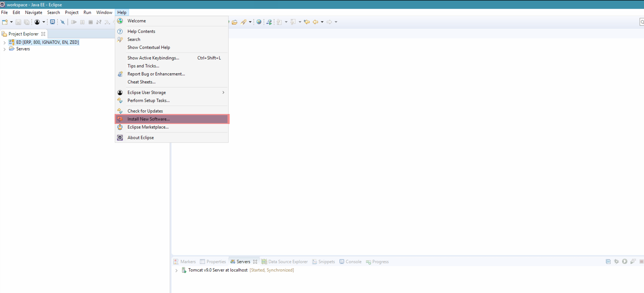Click the Save toolbar icon
This screenshot has width=644, height=293.
(x=18, y=22)
